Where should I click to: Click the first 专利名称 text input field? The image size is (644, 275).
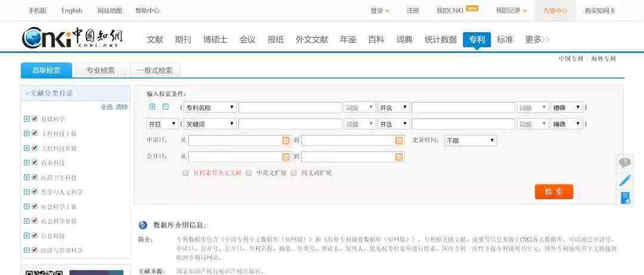tap(290, 107)
